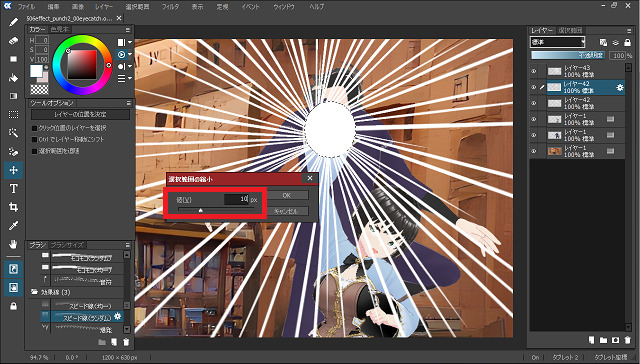Open the 編集 menu

tap(53, 7)
